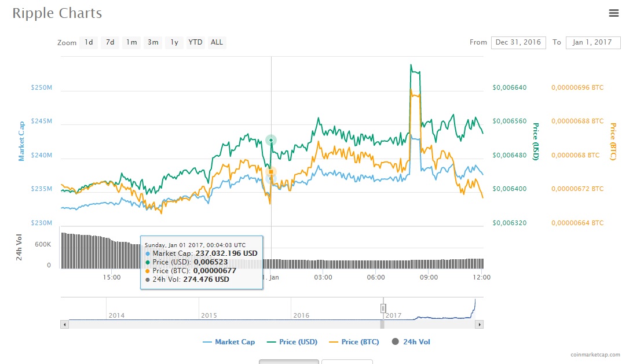This screenshot has width=633, height=364.
Task: Click the $230M market cap axis label
Action: (42, 223)
